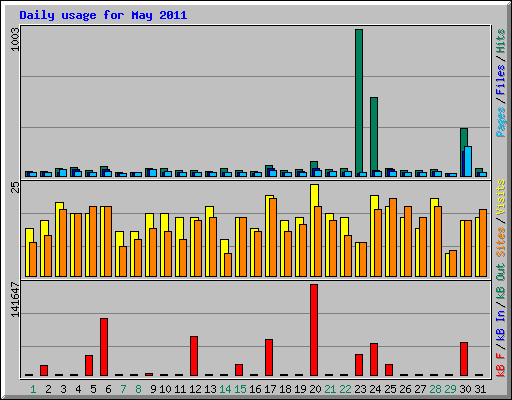Image resolution: width=512 pixels, height=400 pixels.
Task: Click the x-axis day label '20'
Action: click(315, 389)
